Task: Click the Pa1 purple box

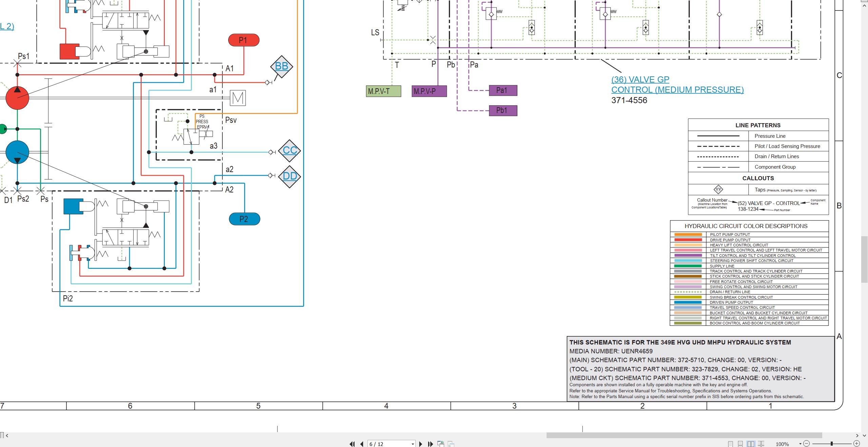Action: pyautogui.click(x=503, y=91)
